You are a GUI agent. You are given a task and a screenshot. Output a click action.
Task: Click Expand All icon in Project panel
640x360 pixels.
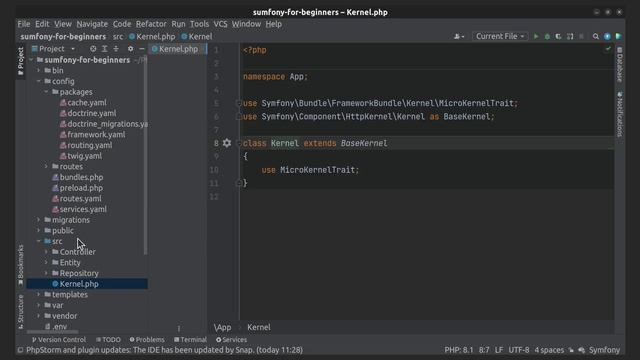pyautogui.click(x=104, y=49)
